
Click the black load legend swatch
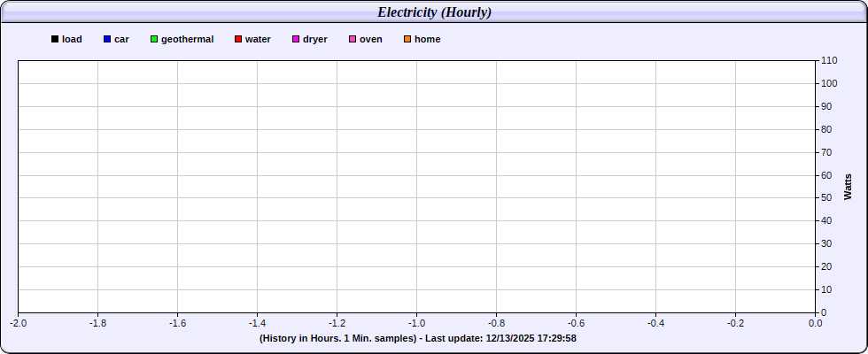click(x=55, y=40)
